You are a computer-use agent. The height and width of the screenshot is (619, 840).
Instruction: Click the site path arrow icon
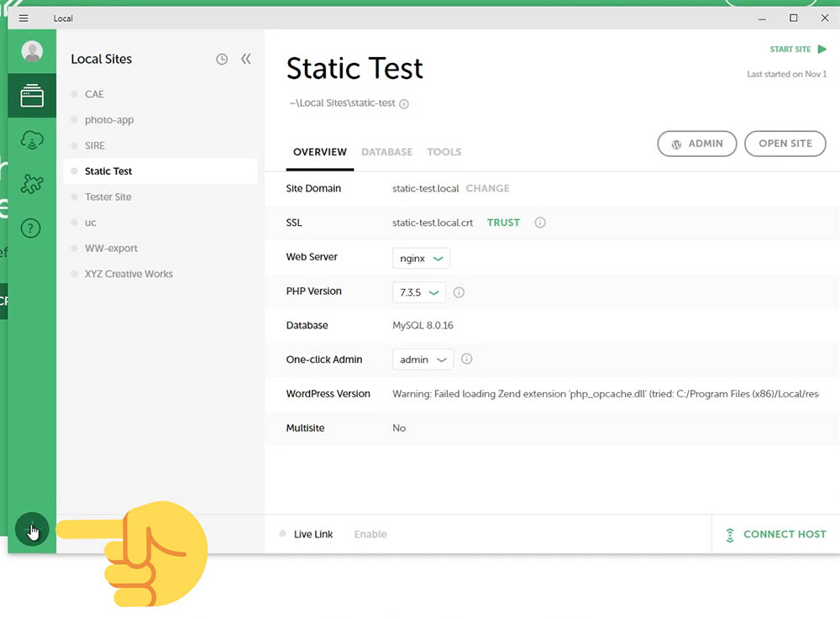tap(405, 104)
